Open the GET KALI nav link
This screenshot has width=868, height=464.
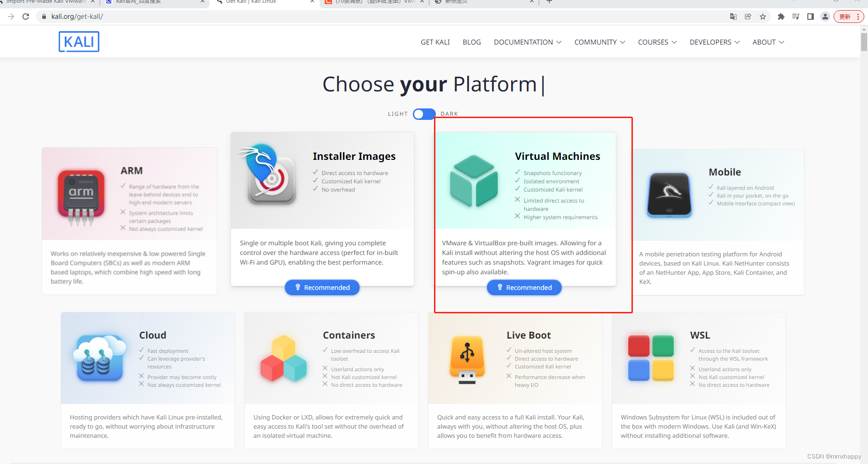435,42
